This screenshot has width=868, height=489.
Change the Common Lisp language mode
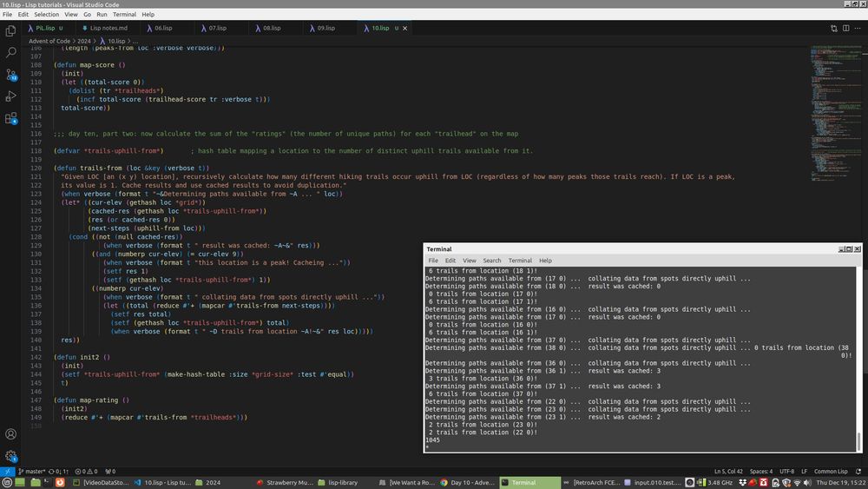click(x=832, y=471)
